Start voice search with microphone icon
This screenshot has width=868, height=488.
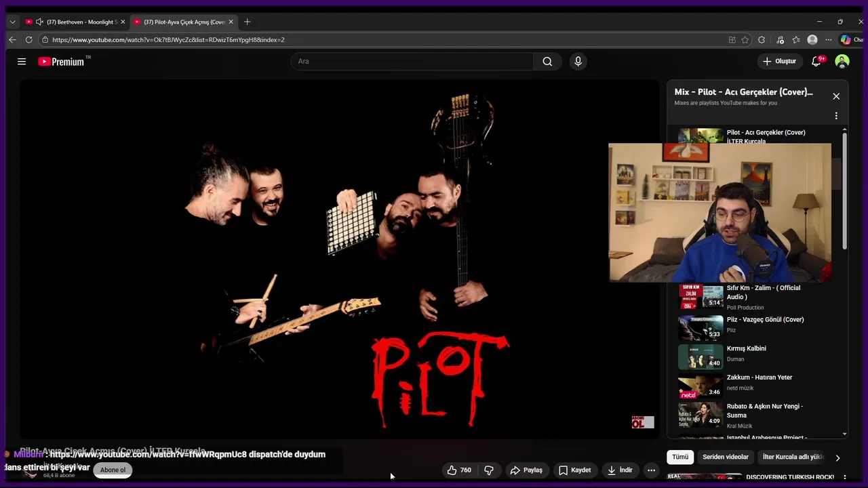coord(578,62)
